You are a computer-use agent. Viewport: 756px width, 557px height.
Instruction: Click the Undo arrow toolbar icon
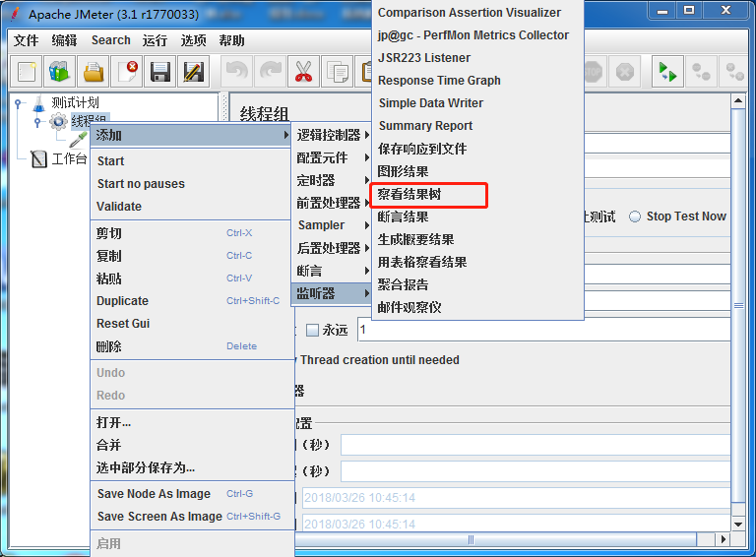tap(236, 72)
